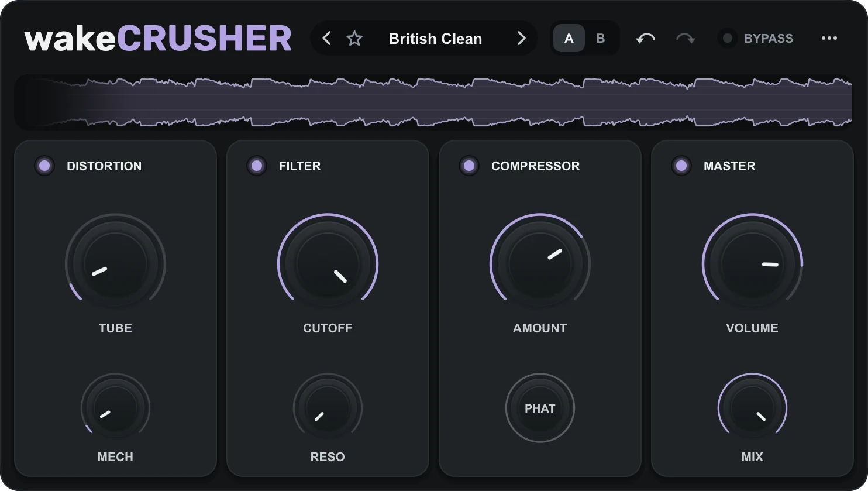Select preset slot A
The height and width of the screenshot is (491, 868).
[569, 39]
